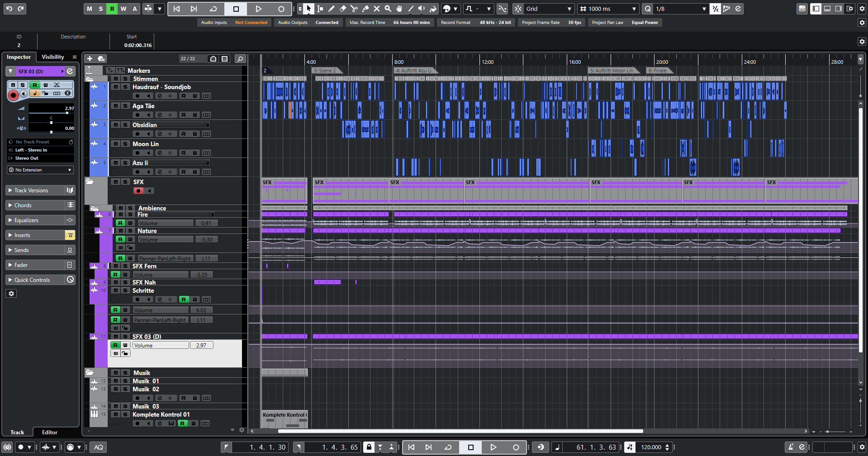Viewport: 868px width, 456px height.
Task: Expand the Equalizers inspector section
Action: coord(35,220)
